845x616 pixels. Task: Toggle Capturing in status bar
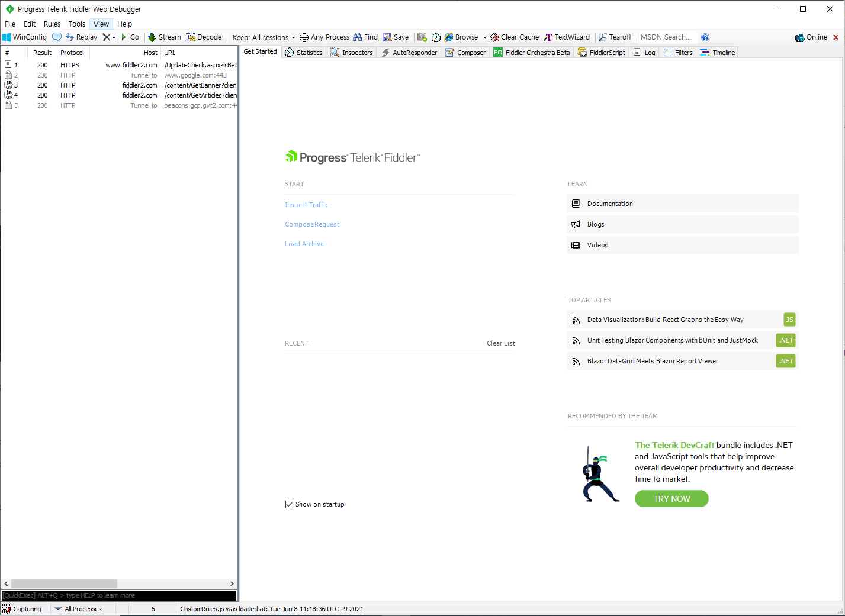22,609
